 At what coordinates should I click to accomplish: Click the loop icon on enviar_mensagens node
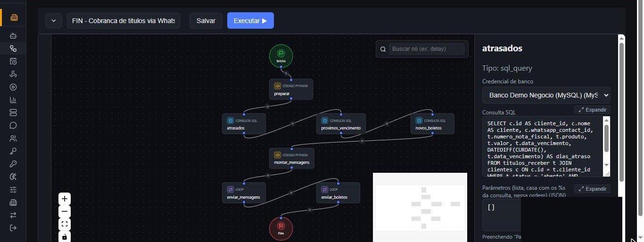click(231, 189)
